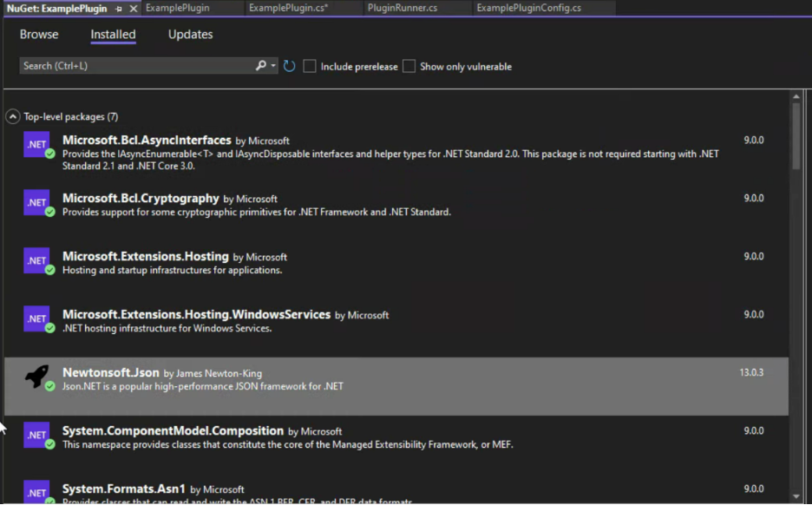Click the scrollbar up arrow
Viewport: 812px width, 505px height.
(x=796, y=96)
